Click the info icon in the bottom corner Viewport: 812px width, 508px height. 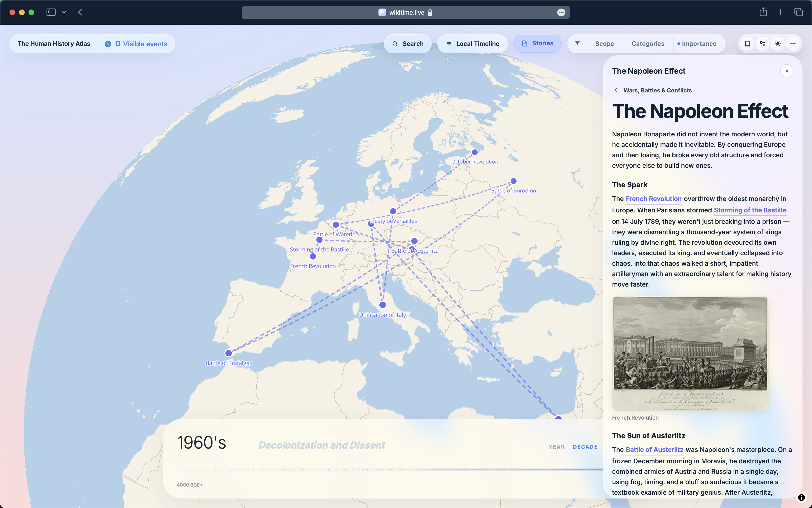pos(802,498)
